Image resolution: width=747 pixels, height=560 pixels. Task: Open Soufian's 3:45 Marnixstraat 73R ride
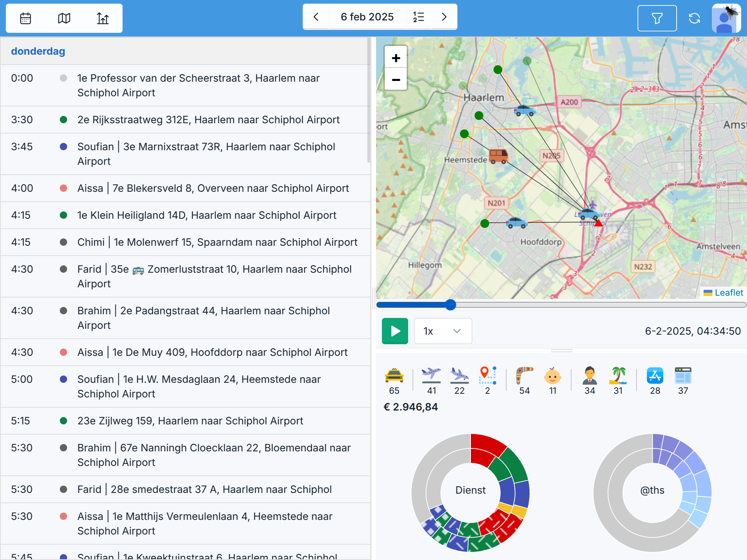(185, 154)
